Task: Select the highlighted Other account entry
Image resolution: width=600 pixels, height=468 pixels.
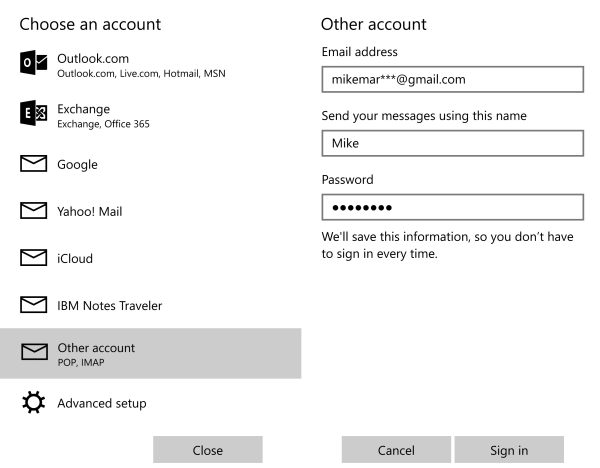Action: (x=150, y=353)
